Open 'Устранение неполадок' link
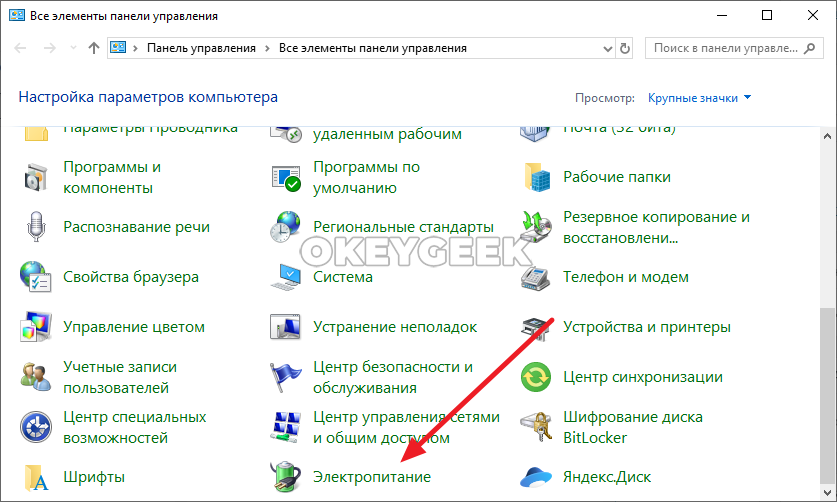837x502 pixels. (395, 327)
